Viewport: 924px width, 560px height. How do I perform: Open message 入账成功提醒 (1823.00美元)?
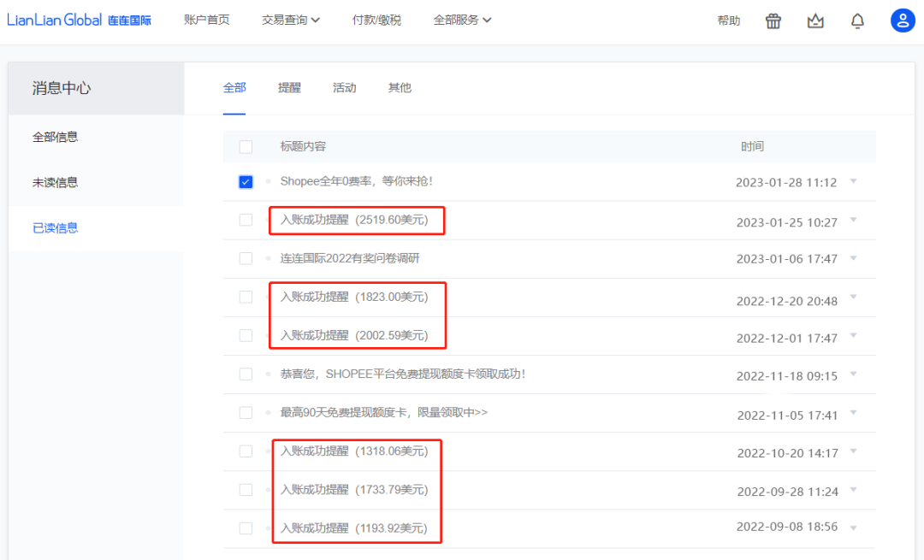[x=354, y=297]
